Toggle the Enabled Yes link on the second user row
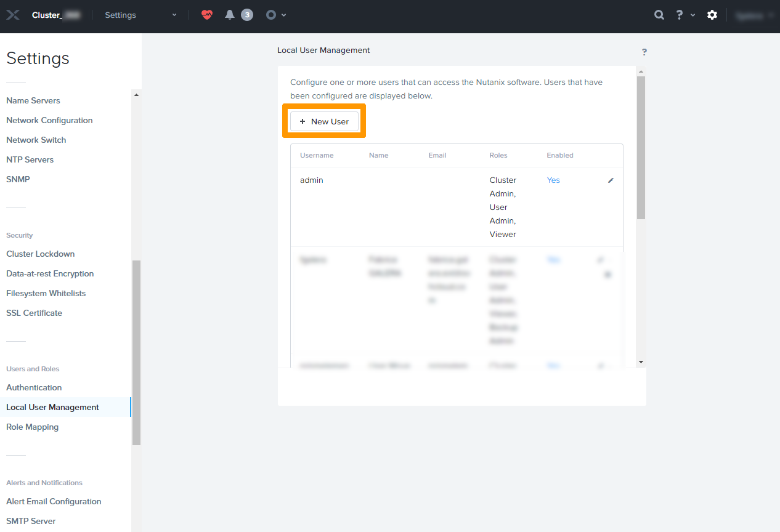 [x=553, y=259]
